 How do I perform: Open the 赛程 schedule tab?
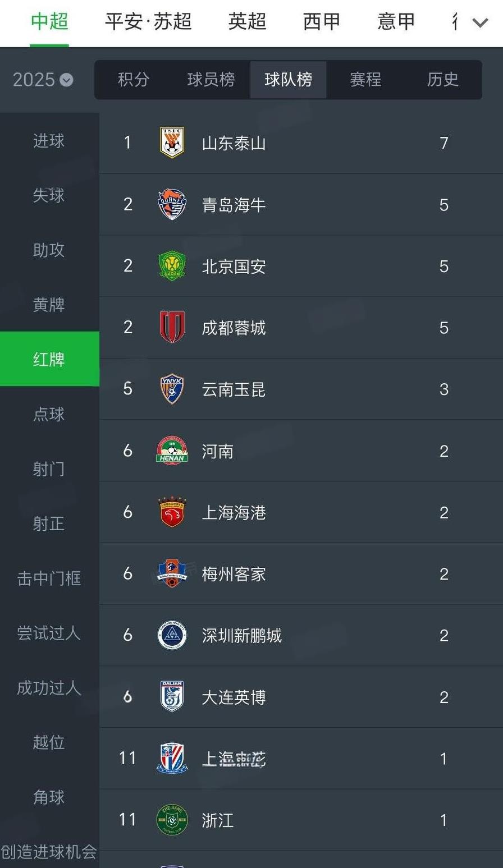tap(365, 80)
